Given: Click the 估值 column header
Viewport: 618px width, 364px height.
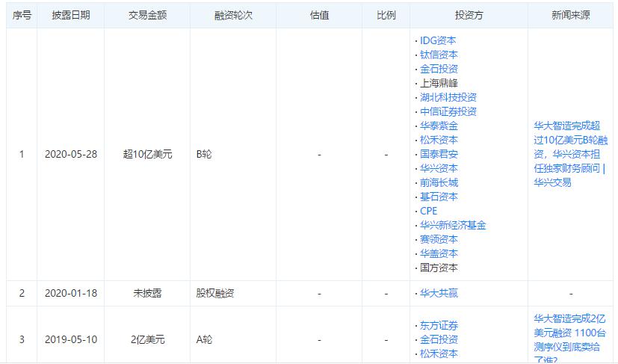Looking at the screenshot, I should pos(319,16).
